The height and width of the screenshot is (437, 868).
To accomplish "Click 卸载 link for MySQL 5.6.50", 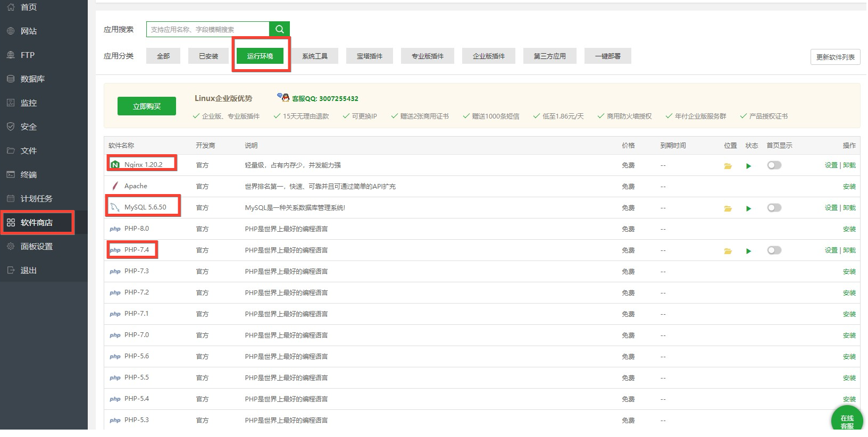I will pyautogui.click(x=849, y=208).
